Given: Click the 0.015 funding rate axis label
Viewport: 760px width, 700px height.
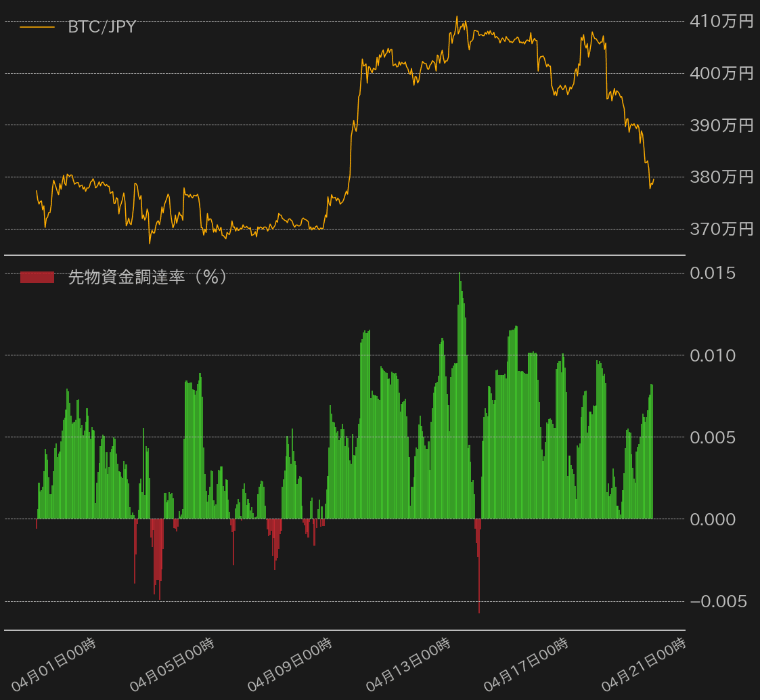Looking at the screenshot, I should tap(712, 274).
